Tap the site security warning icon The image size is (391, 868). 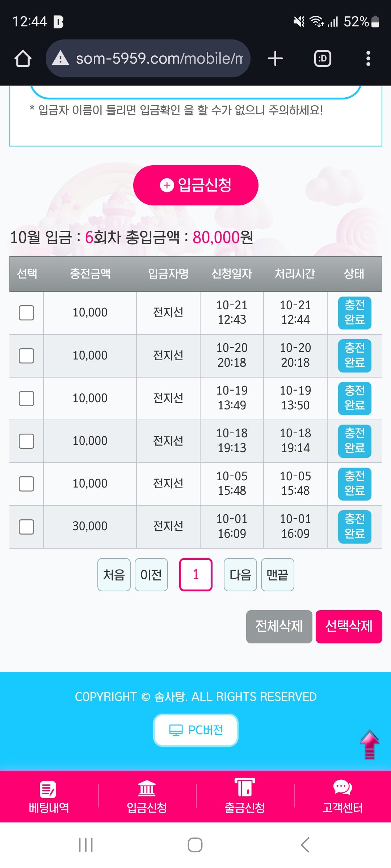pyautogui.click(x=60, y=58)
